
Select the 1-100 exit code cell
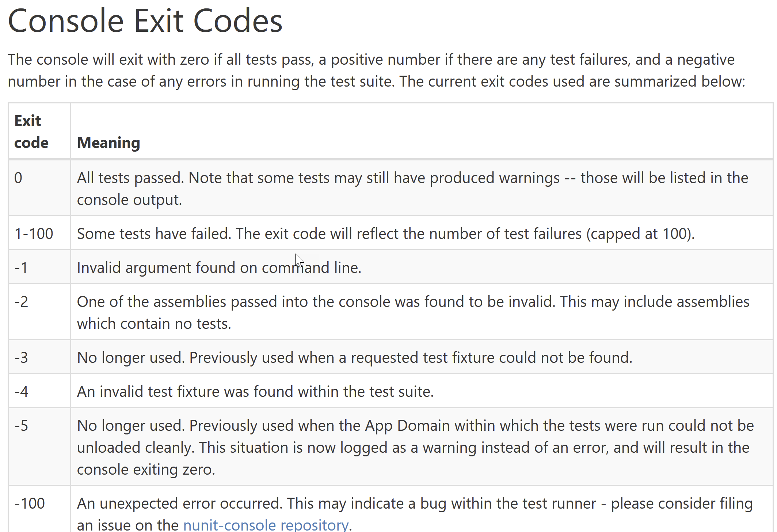pos(39,233)
